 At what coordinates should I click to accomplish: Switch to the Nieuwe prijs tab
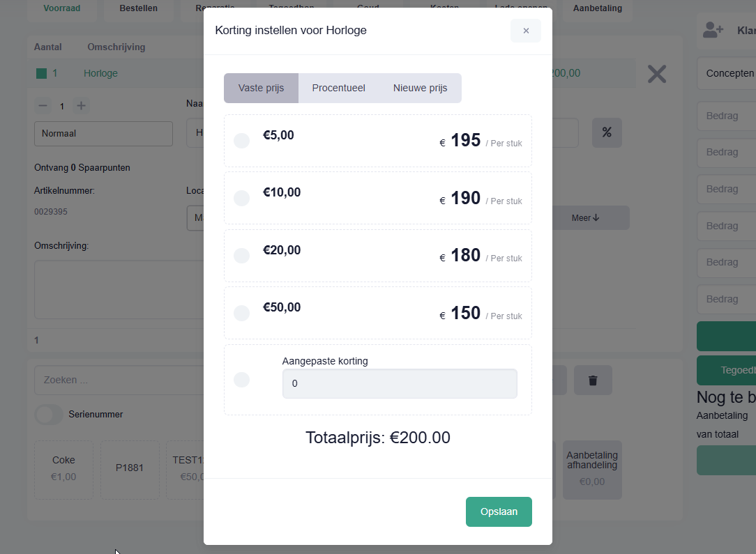(x=420, y=88)
